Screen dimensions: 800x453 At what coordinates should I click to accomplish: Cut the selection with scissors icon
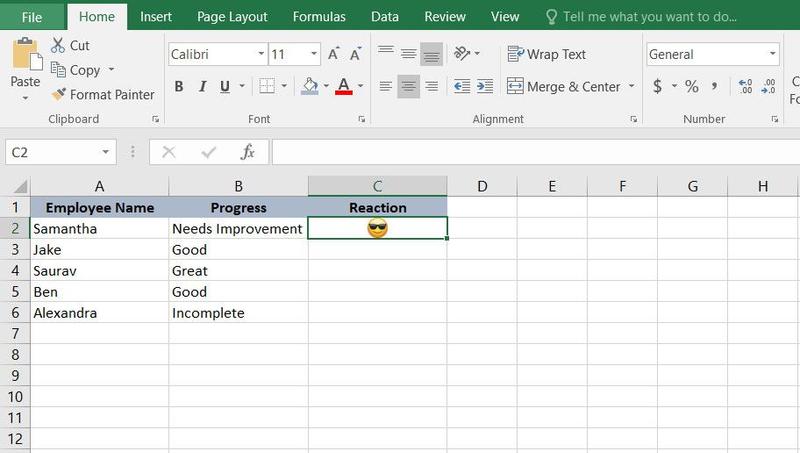coord(57,45)
